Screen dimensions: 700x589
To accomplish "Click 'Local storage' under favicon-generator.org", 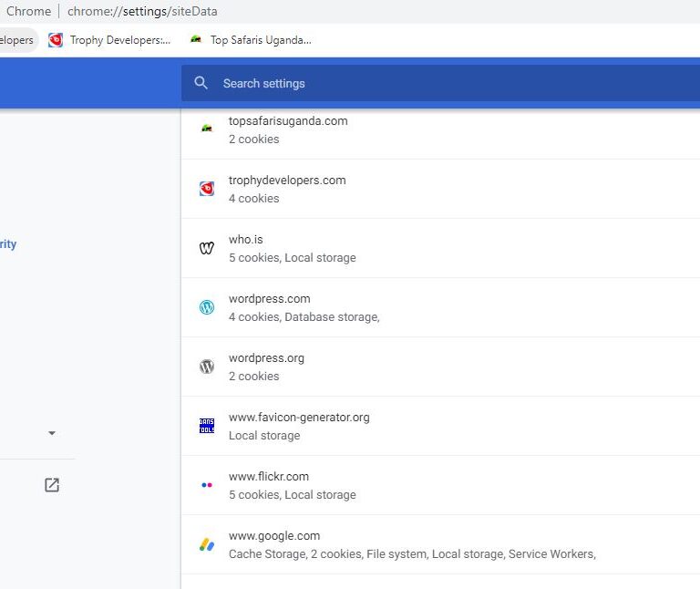I will (264, 436).
